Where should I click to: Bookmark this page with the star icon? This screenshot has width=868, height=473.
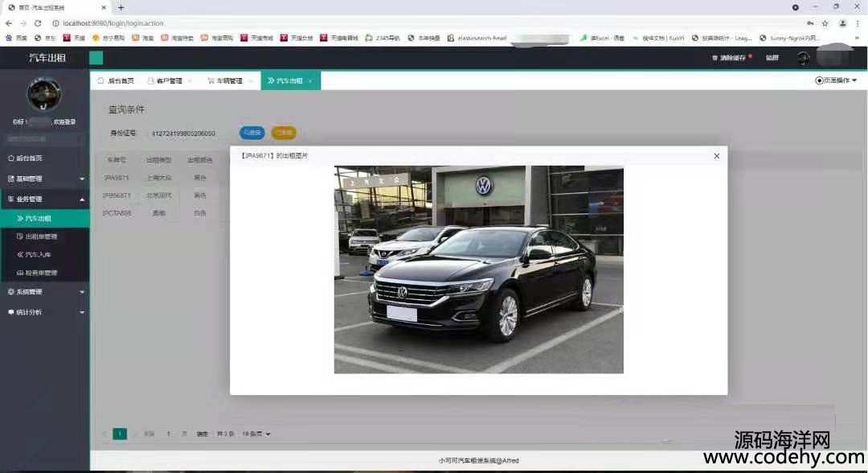(x=825, y=23)
